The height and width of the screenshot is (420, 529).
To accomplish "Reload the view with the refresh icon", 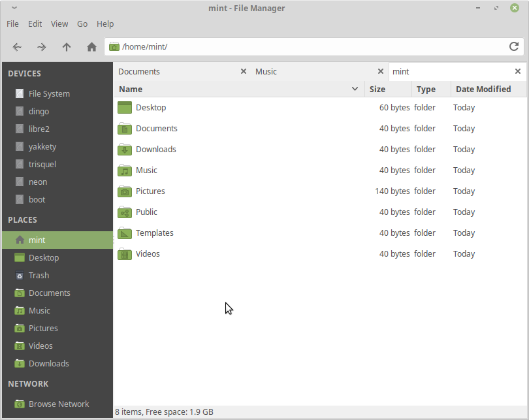I will click(513, 47).
